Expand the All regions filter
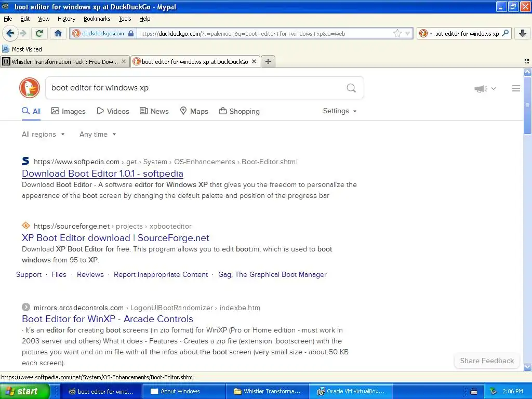The image size is (532, 399). point(43,135)
